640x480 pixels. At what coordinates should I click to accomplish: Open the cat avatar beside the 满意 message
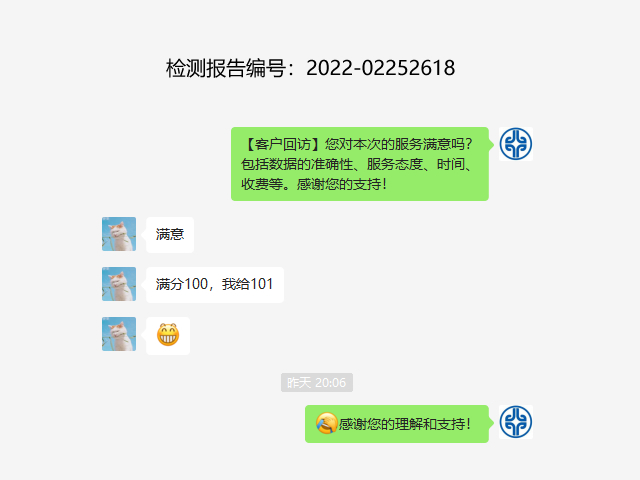click(119, 234)
